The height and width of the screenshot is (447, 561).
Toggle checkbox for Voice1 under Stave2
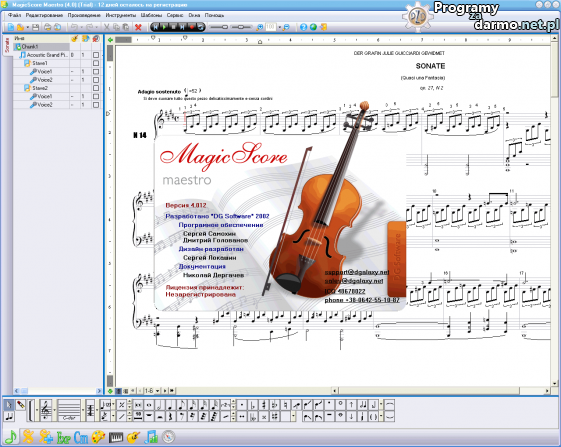click(x=96, y=96)
